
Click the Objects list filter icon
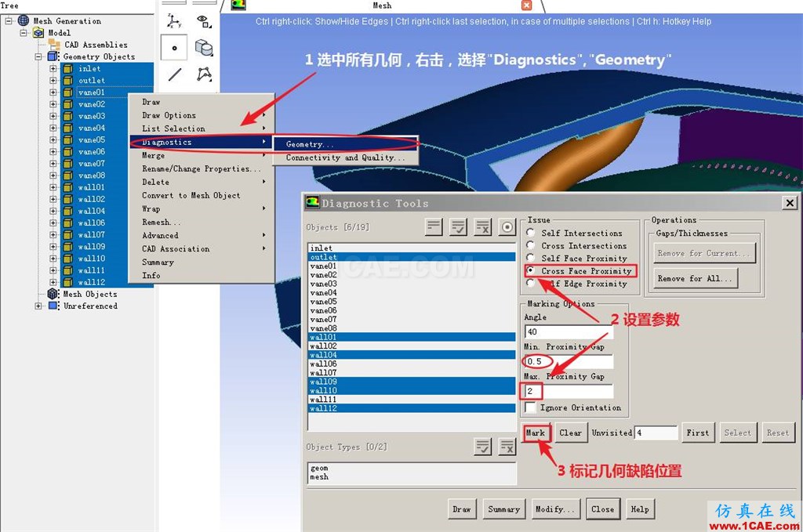click(434, 226)
